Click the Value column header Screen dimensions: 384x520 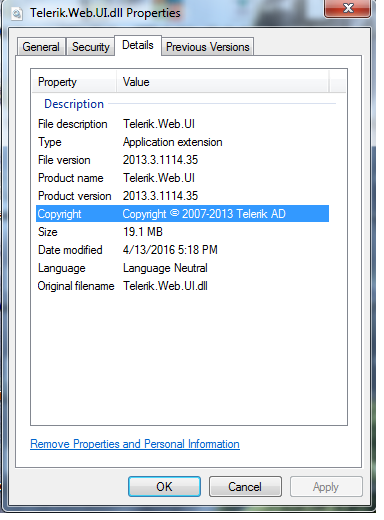pos(223,82)
